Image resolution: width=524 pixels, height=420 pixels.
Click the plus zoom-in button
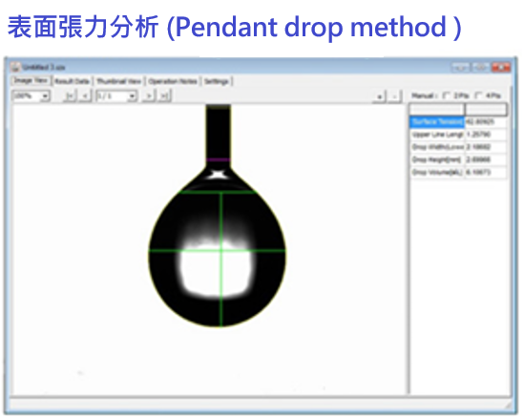(x=380, y=96)
